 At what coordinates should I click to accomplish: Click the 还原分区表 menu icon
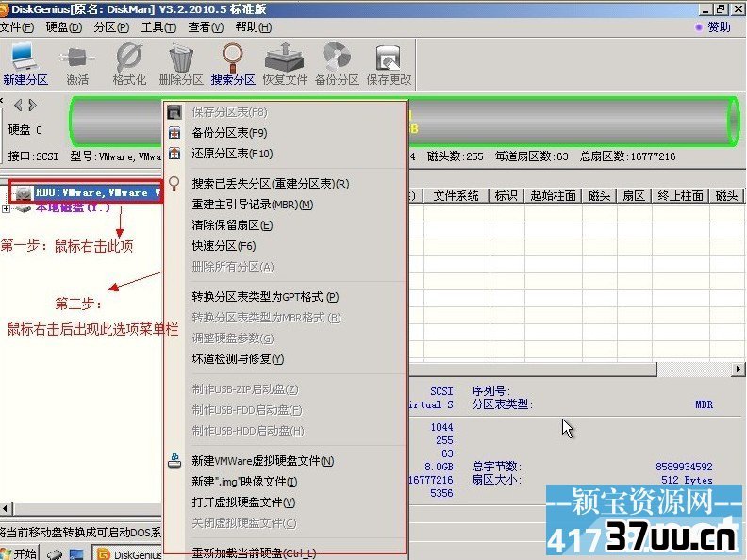tap(174, 154)
